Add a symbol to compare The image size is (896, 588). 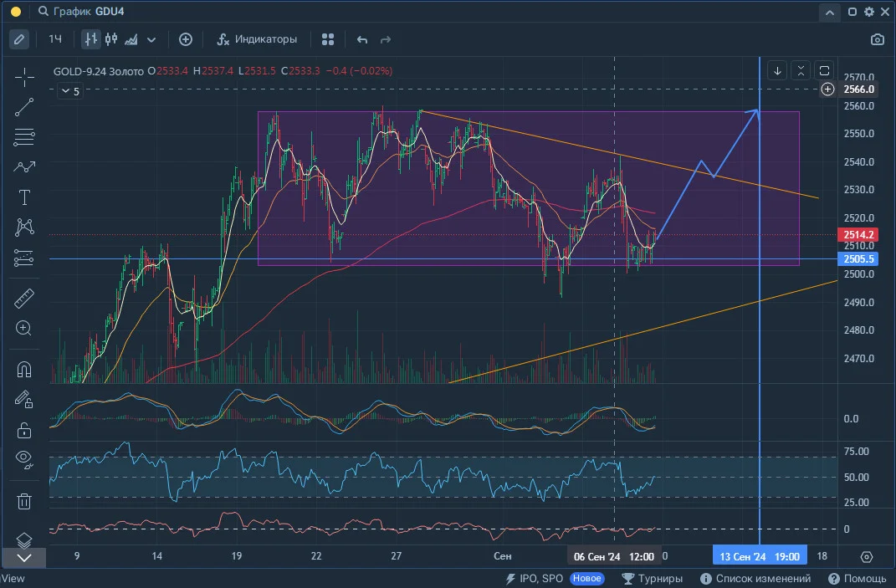(186, 39)
